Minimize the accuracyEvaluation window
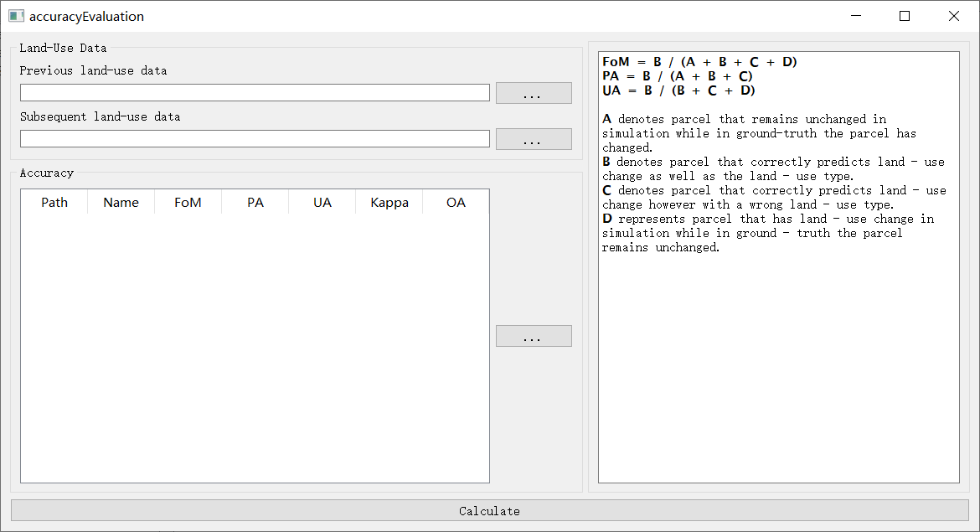 (x=856, y=16)
